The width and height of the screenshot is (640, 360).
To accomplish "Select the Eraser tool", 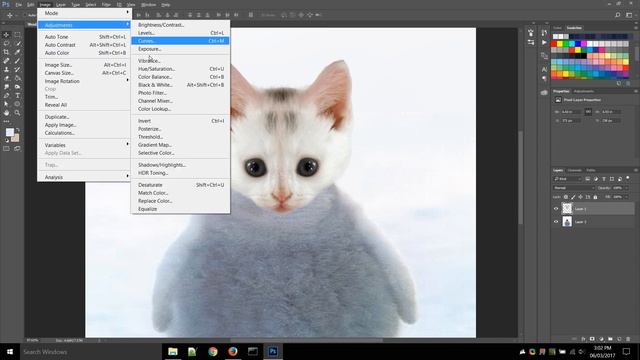I will click(6, 78).
